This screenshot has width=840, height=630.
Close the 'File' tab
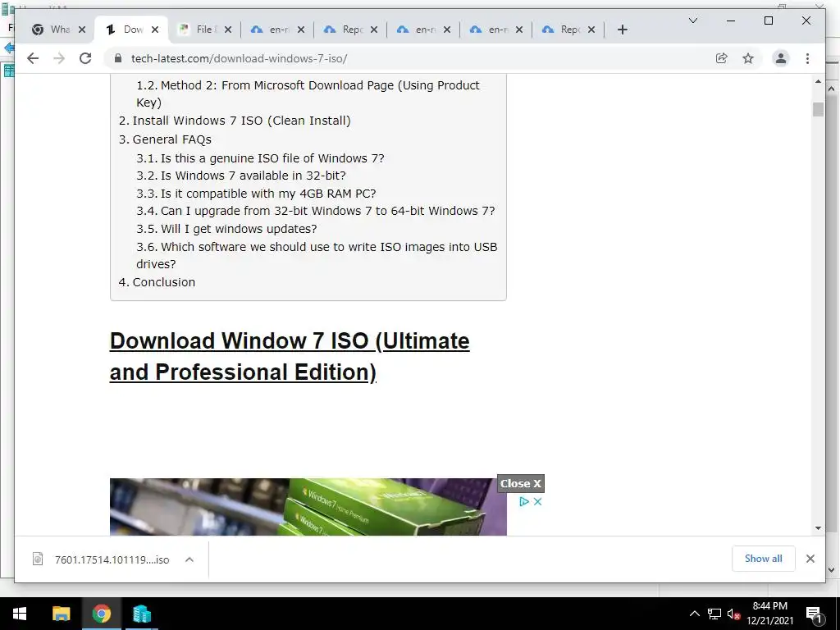point(228,30)
